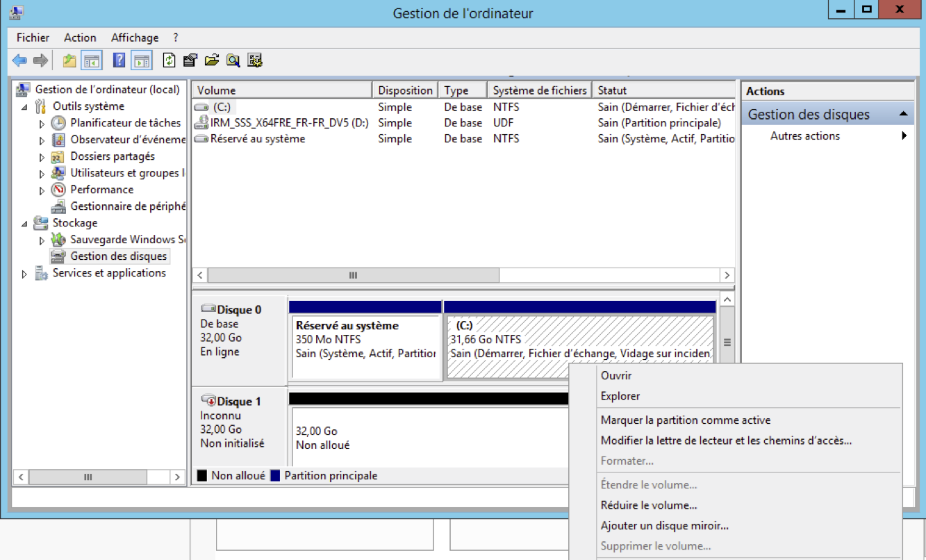
Task: Open the Properties toolbar icon
Action: click(x=190, y=60)
